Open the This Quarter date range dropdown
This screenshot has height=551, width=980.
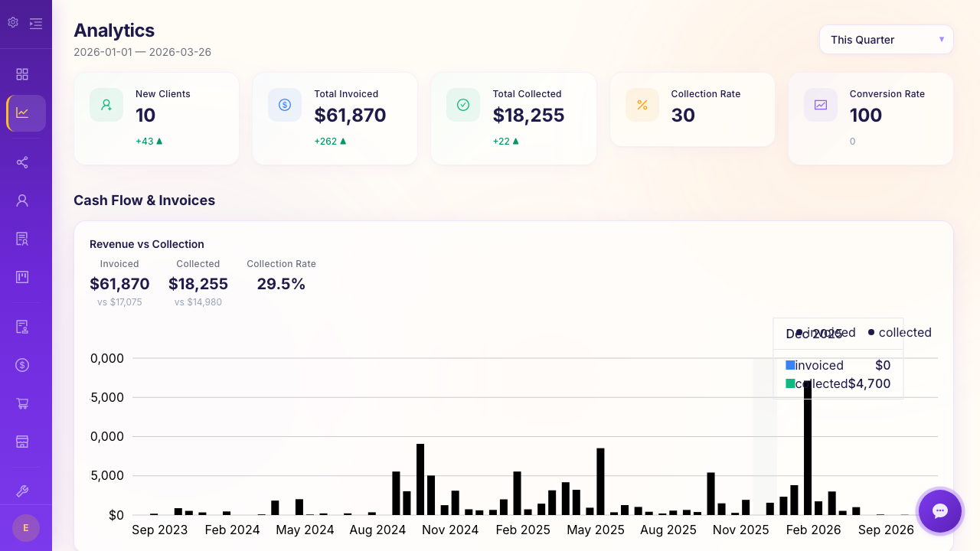[x=886, y=39]
